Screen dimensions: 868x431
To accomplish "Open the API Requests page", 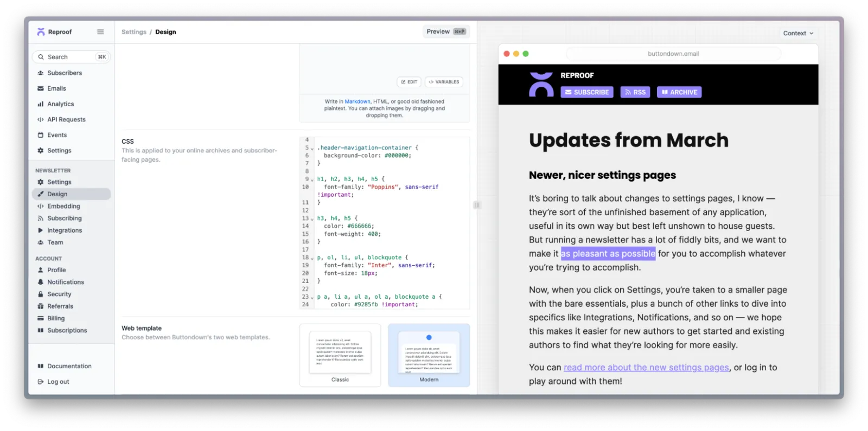I will coord(66,120).
